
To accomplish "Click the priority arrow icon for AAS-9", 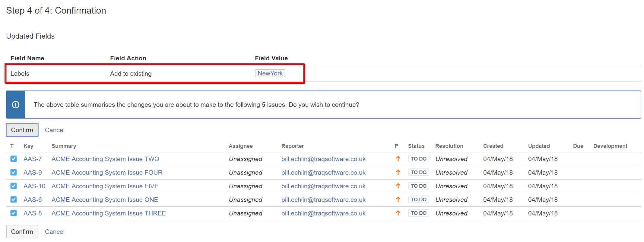I will pos(398,172).
